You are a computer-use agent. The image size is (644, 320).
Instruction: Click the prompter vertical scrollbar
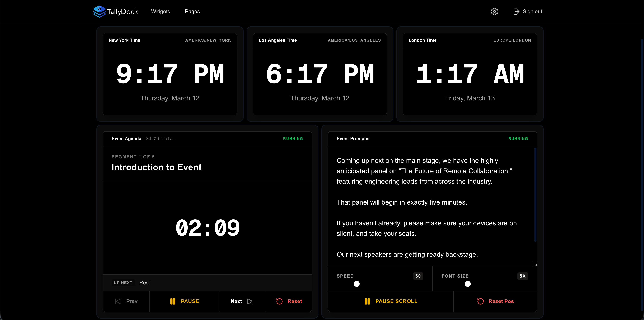[x=535, y=195]
